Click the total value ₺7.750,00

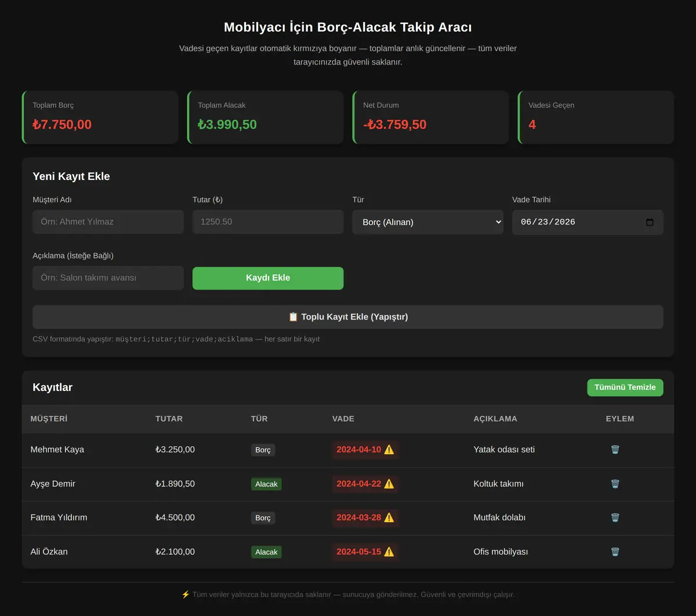point(62,125)
